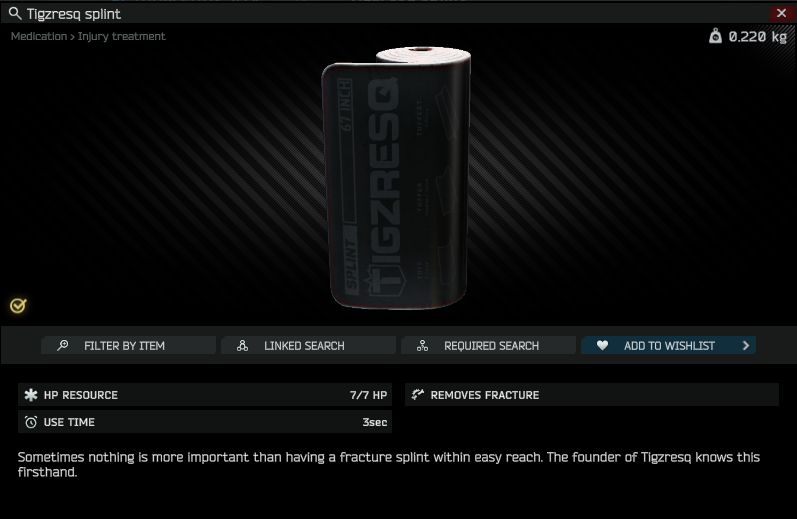Click the Tigzresq splint roll preview image
The image size is (797, 519).
396,178
